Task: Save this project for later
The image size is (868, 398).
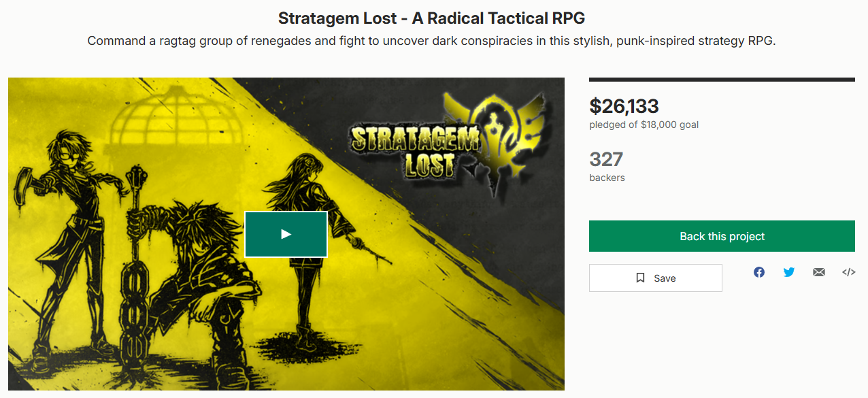Action: 656,278
